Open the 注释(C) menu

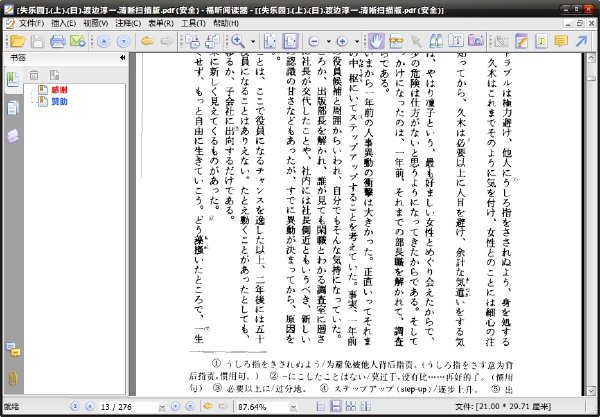[x=128, y=23]
